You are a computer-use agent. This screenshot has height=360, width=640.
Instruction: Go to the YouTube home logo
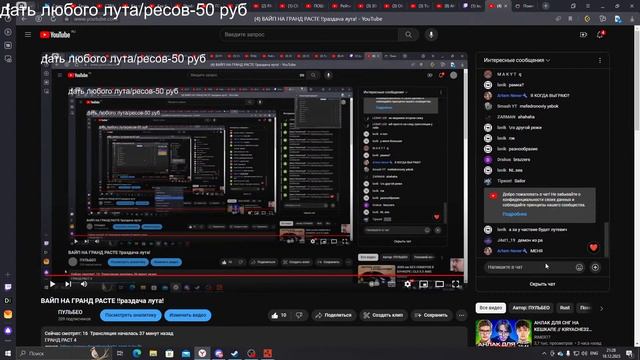coord(55,35)
